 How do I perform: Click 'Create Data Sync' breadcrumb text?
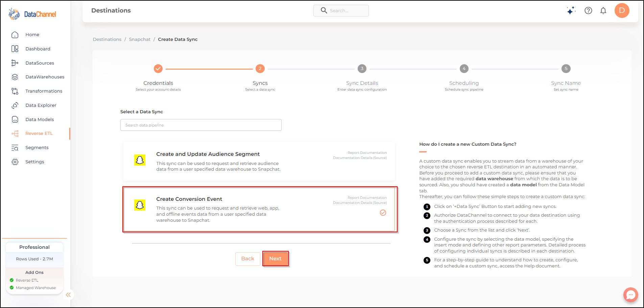[178, 39]
